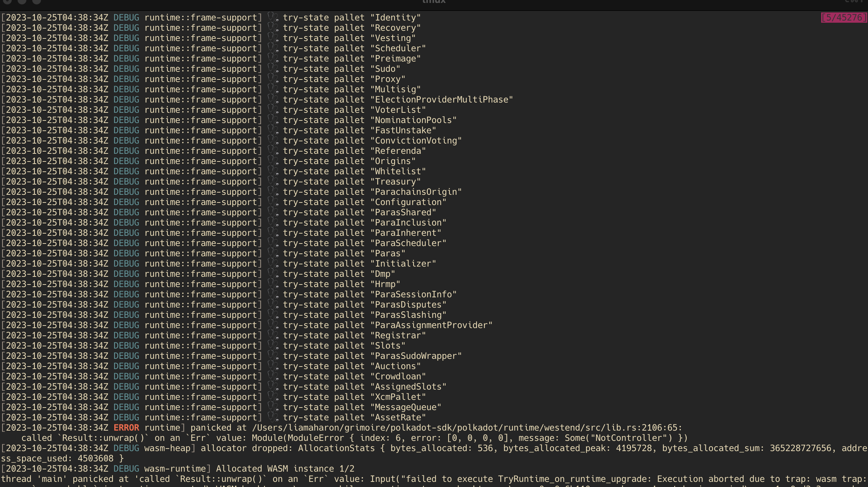The width and height of the screenshot is (868, 487).
Task: Click the pallet name "Dmp"
Action: pos(383,274)
